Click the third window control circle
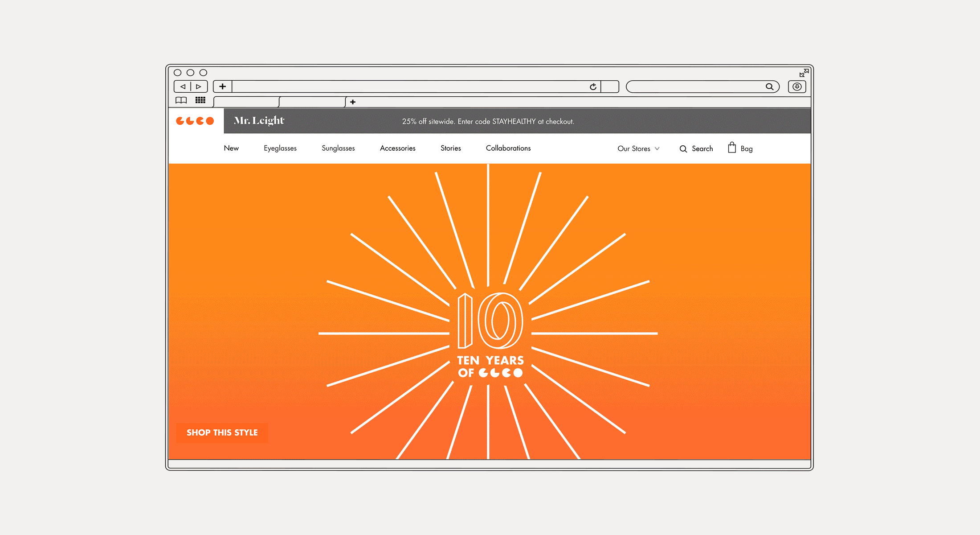980x535 pixels. 203,73
